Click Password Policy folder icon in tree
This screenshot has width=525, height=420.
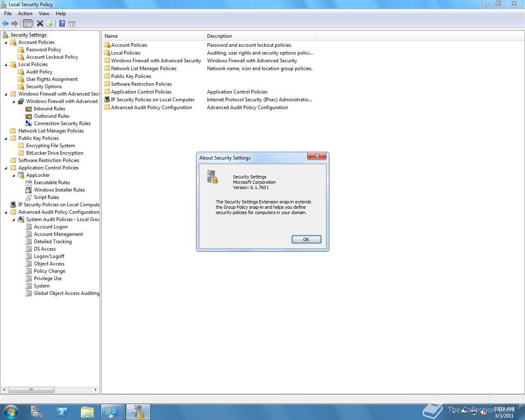pyautogui.click(x=21, y=50)
